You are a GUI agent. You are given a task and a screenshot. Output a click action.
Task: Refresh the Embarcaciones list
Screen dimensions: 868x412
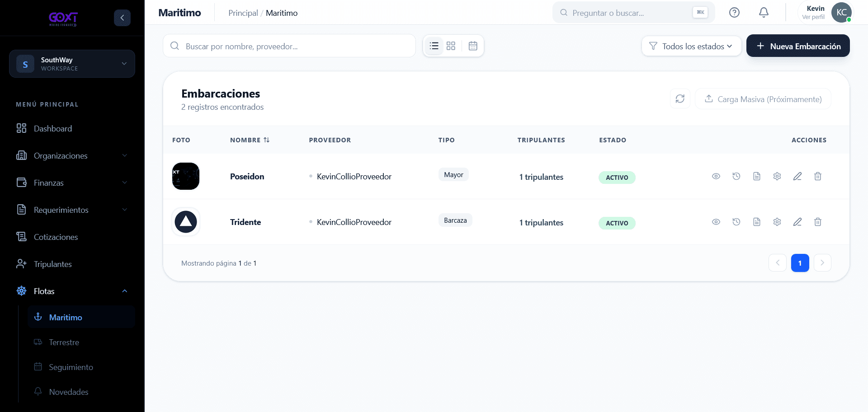(x=680, y=98)
